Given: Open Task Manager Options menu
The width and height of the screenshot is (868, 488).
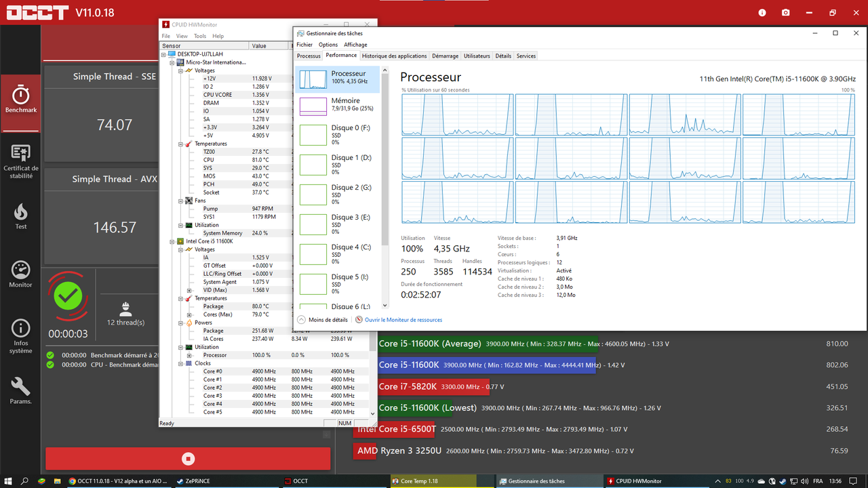Looking at the screenshot, I should point(328,45).
